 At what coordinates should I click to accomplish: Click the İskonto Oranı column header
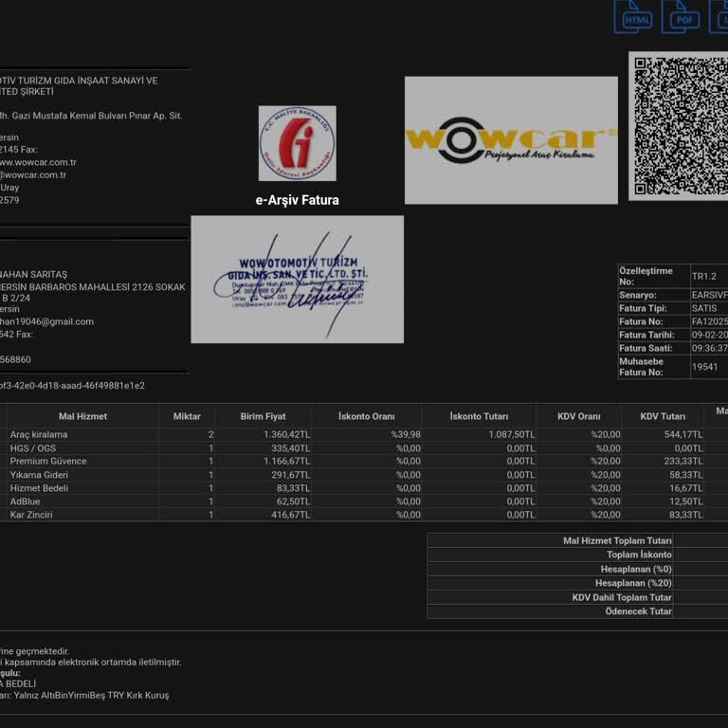pyautogui.click(x=366, y=416)
